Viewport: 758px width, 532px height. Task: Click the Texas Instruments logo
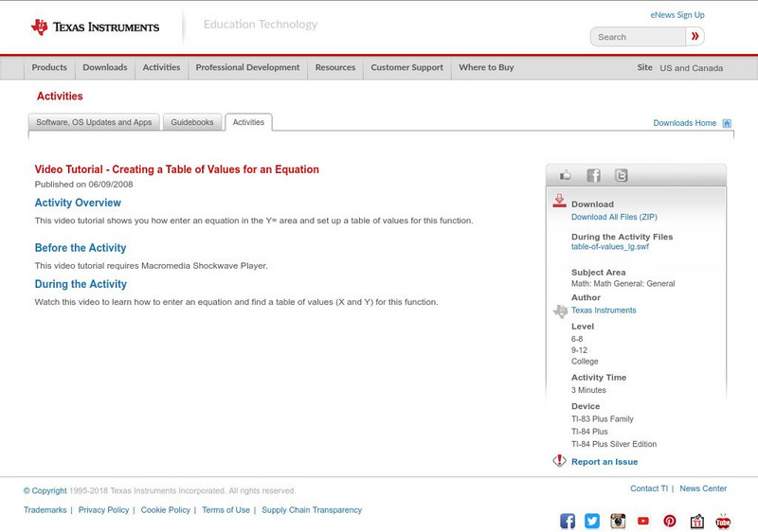(96, 27)
